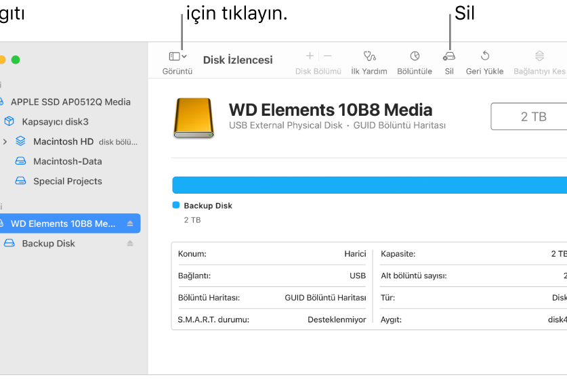Image resolution: width=567 pixels, height=392 pixels.
Task: Eject the Backup Disk volume
Action: (130, 244)
